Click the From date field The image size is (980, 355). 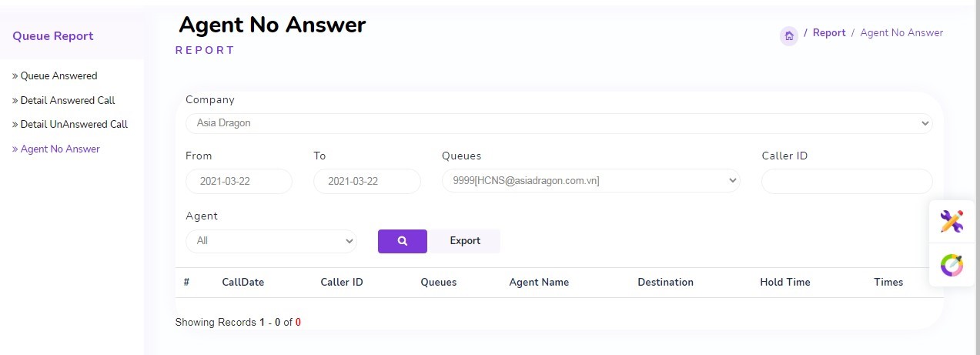(x=239, y=182)
